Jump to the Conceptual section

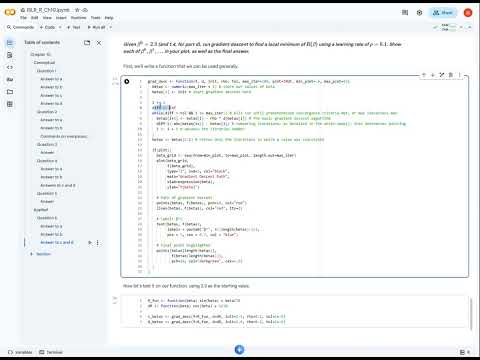point(44,63)
